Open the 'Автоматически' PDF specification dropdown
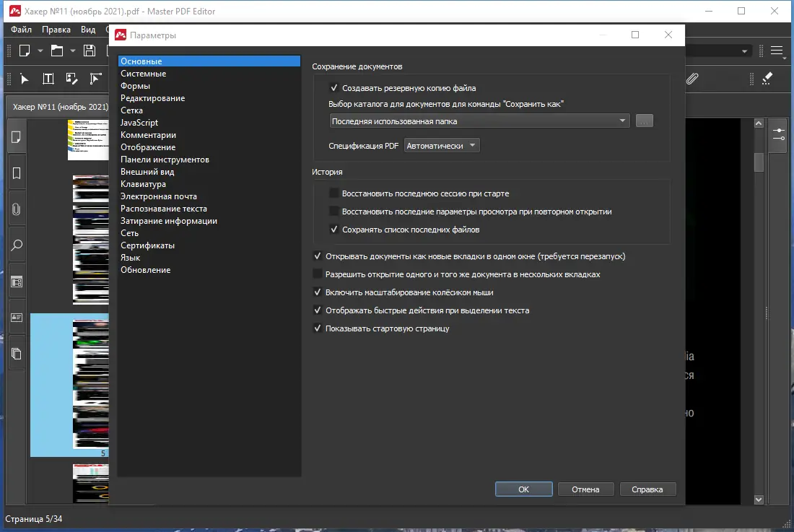 tap(442, 146)
